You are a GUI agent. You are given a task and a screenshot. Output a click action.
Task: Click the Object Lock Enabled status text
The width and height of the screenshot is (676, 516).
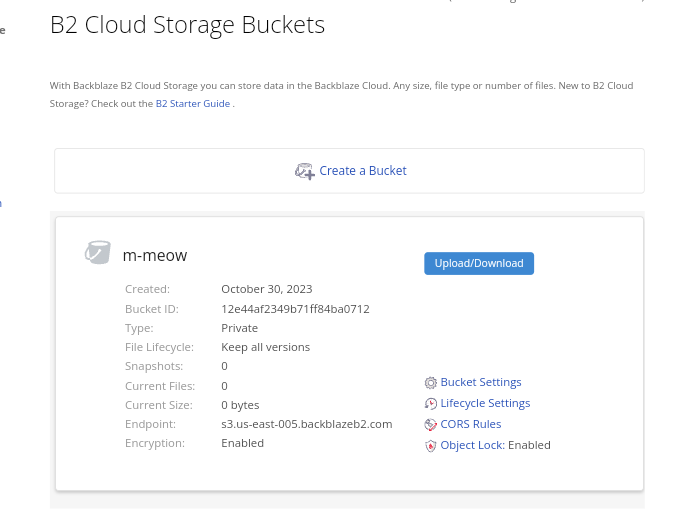click(x=529, y=445)
